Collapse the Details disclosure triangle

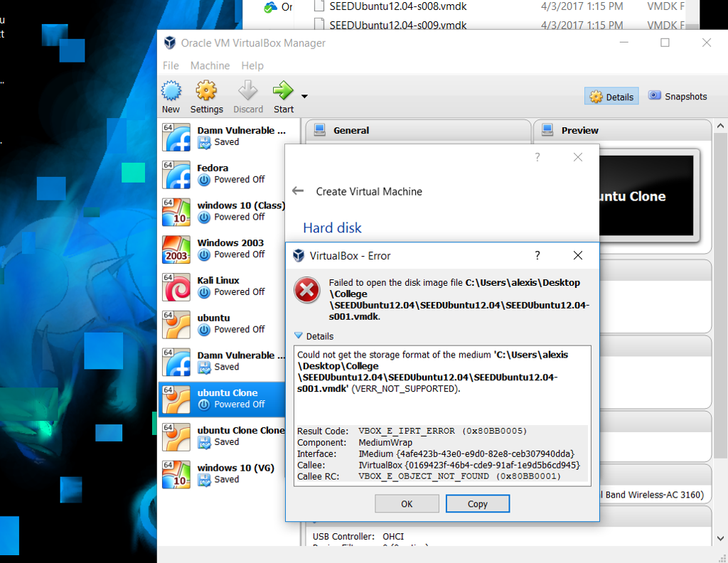(x=299, y=336)
